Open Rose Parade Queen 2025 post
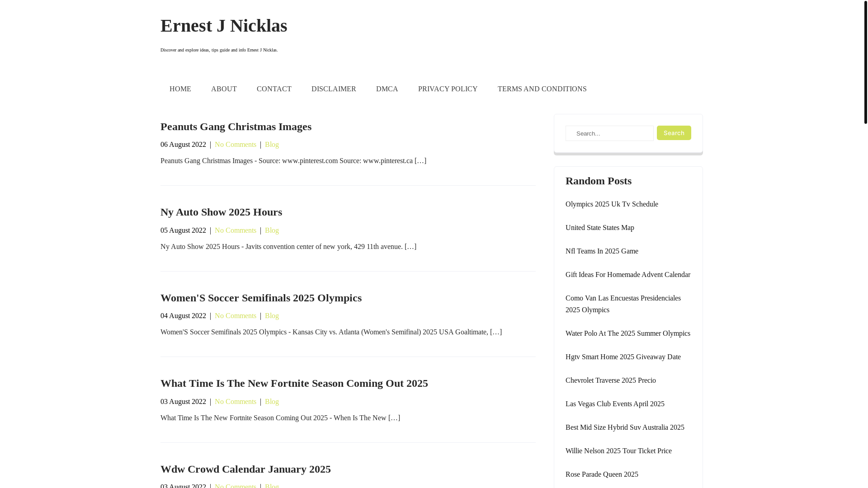Viewport: 868px width, 488px height. (x=602, y=474)
